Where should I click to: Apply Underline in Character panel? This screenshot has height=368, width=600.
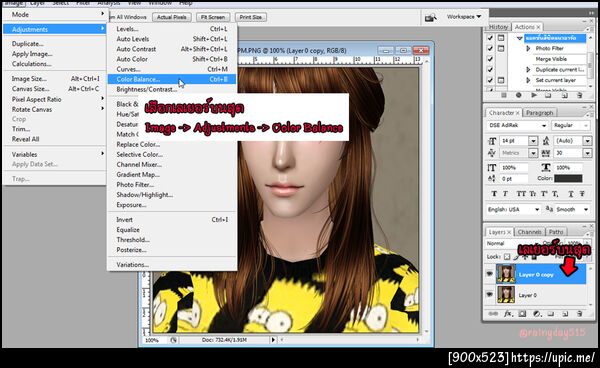tap(571, 194)
